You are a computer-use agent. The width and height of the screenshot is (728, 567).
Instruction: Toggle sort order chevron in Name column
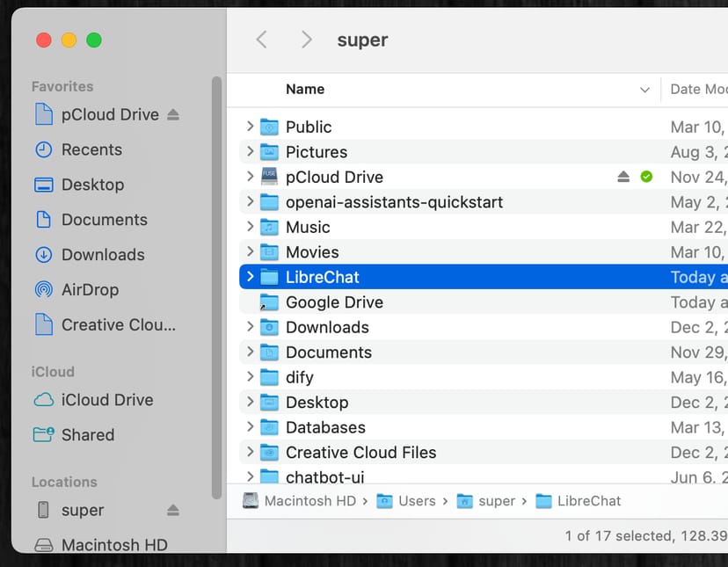[644, 90]
